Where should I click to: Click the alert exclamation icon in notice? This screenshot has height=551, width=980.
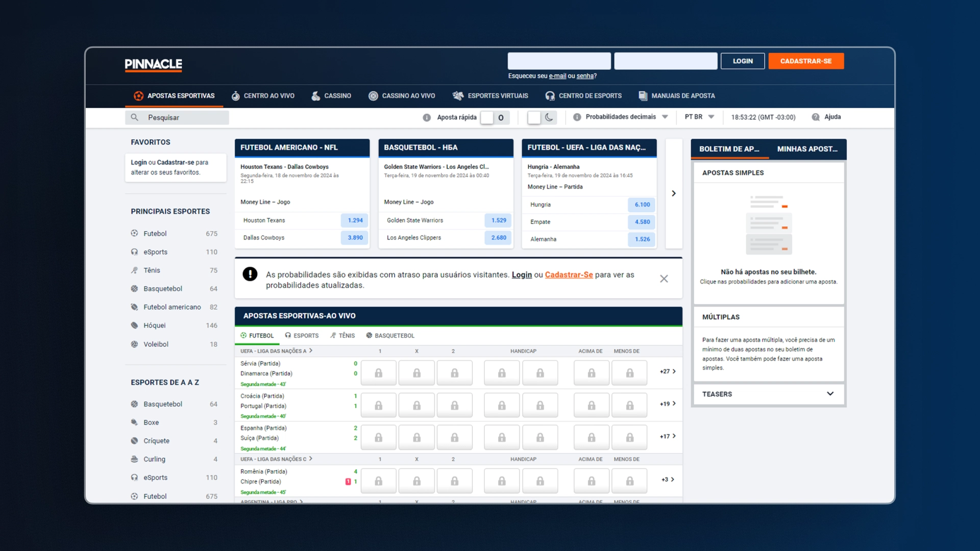[x=250, y=274]
